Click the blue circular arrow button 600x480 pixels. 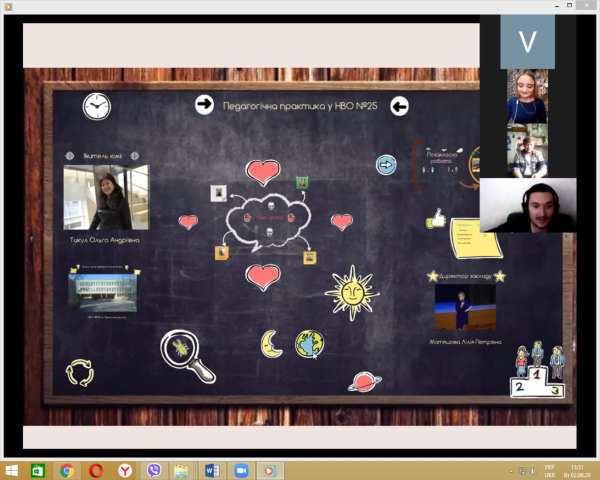click(386, 164)
